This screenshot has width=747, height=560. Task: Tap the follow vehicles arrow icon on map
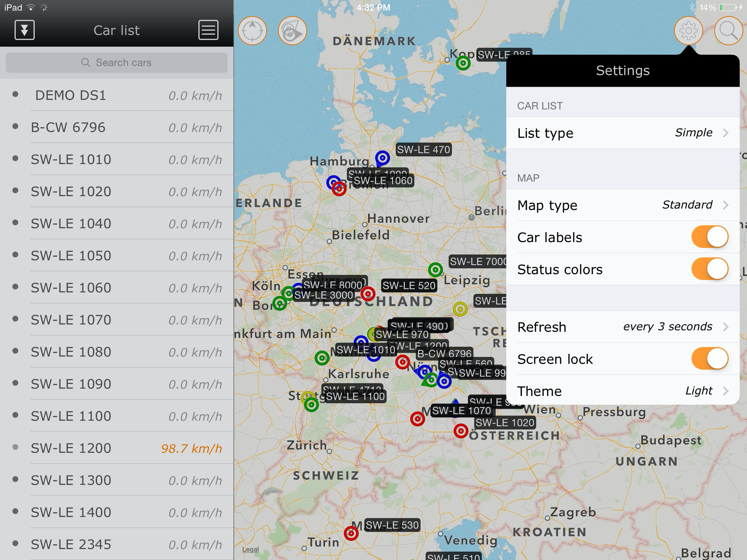coord(292,31)
